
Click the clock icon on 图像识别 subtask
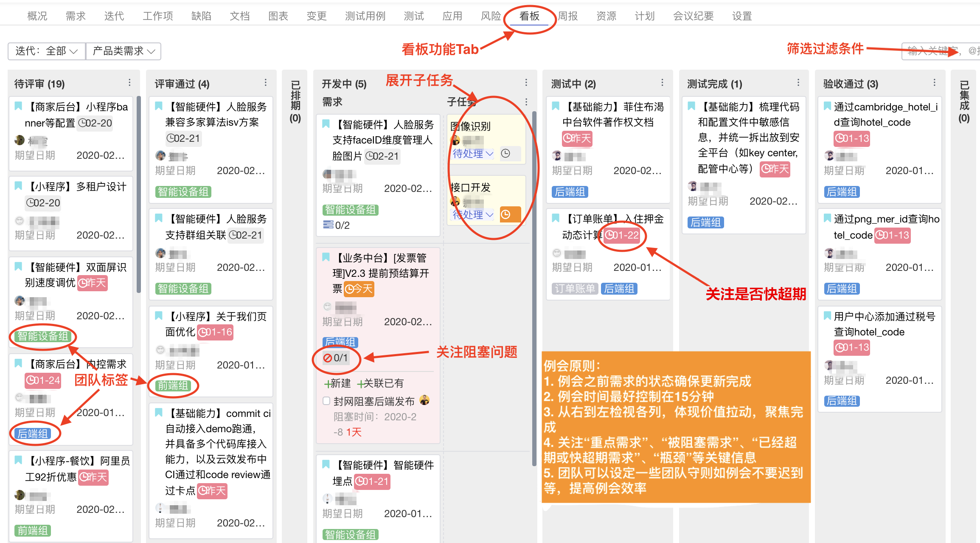(x=505, y=154)
